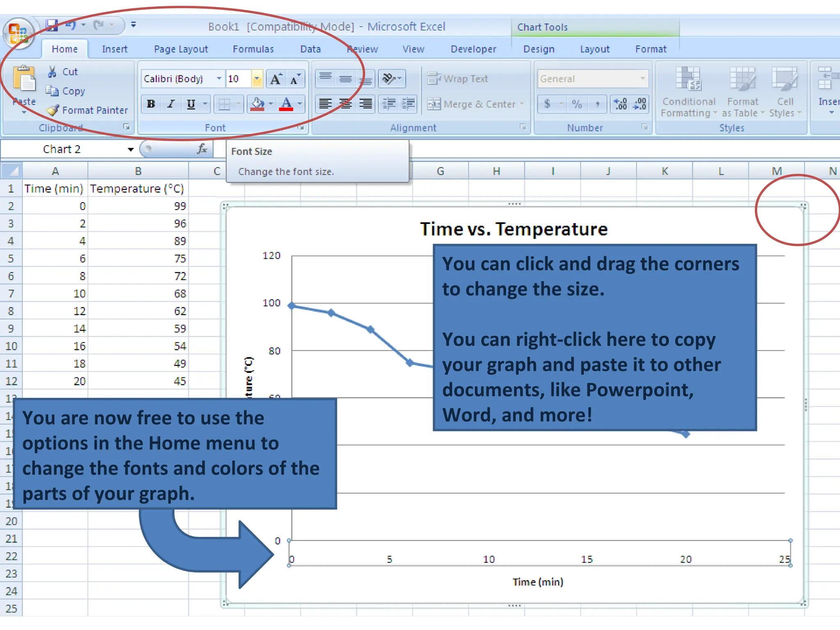The width and height of the screenshot is (840, 630).
Task: Click the Grow Font icon
Action: click(x=276, y=79)
